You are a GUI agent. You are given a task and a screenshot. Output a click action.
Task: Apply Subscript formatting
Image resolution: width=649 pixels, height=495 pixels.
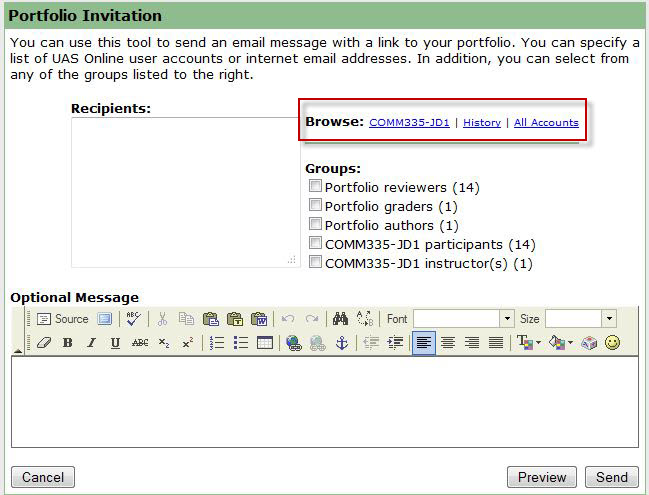pyautogui.click(x=164, y=343)
